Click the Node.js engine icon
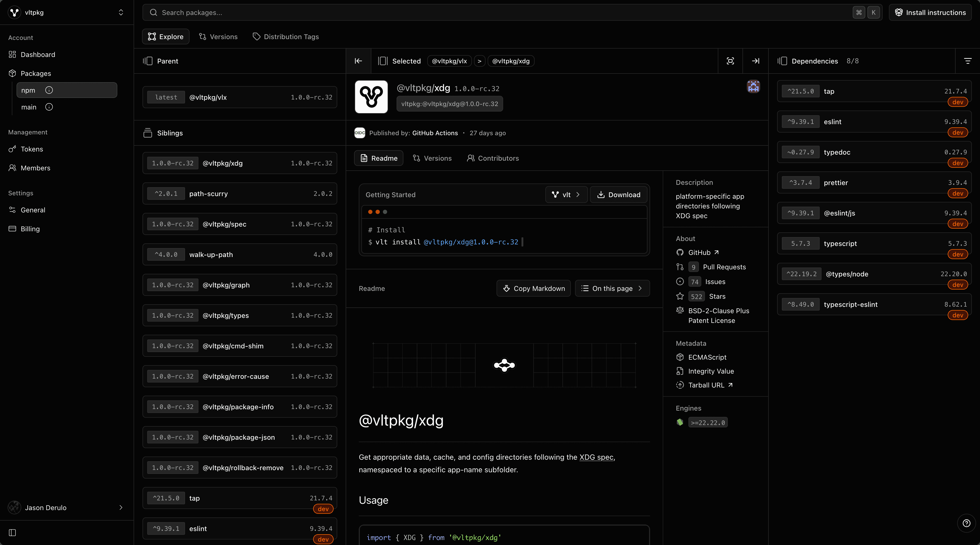This screenshot has height=545, width=980. (680, 422)
